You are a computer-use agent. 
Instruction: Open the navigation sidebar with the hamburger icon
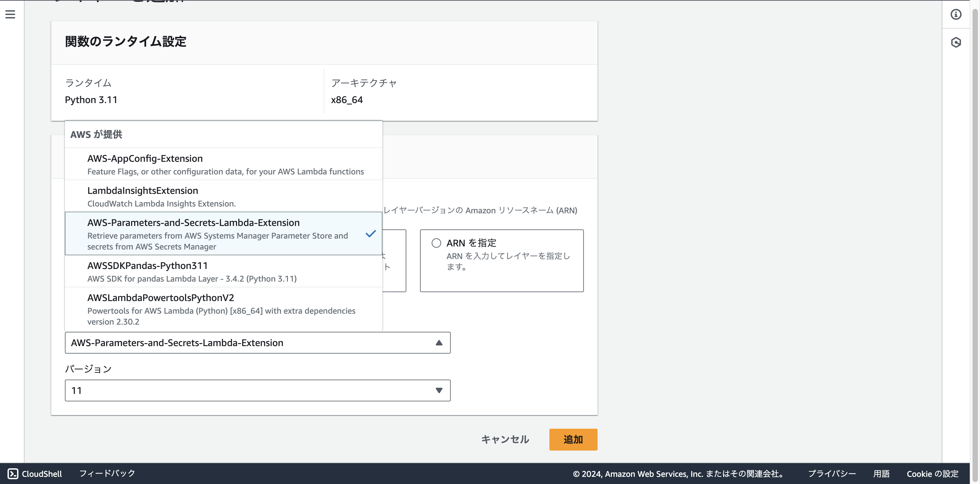10,14
